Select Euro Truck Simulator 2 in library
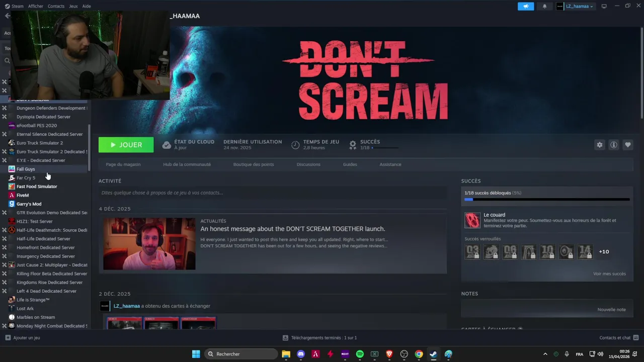Image resolution: width=644 pixels, height=362 pixels. coord(40,143)
